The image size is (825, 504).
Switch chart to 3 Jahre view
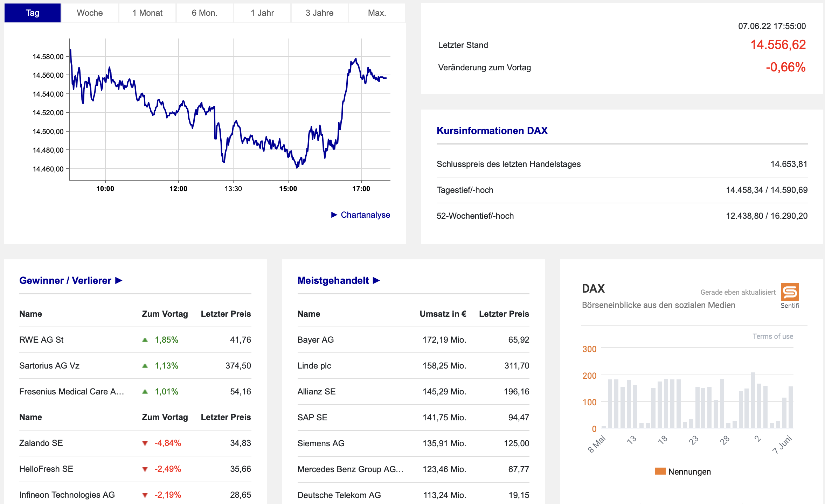click(x=319, y=13)
